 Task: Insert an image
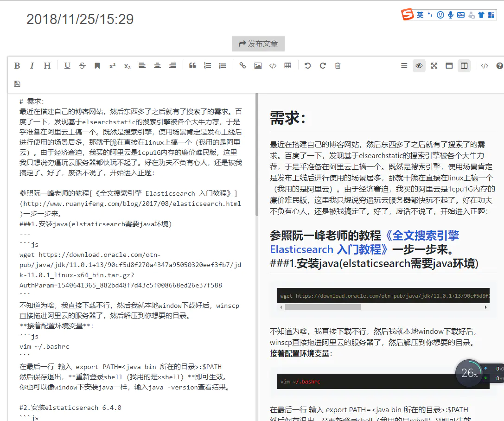point(258,66)
